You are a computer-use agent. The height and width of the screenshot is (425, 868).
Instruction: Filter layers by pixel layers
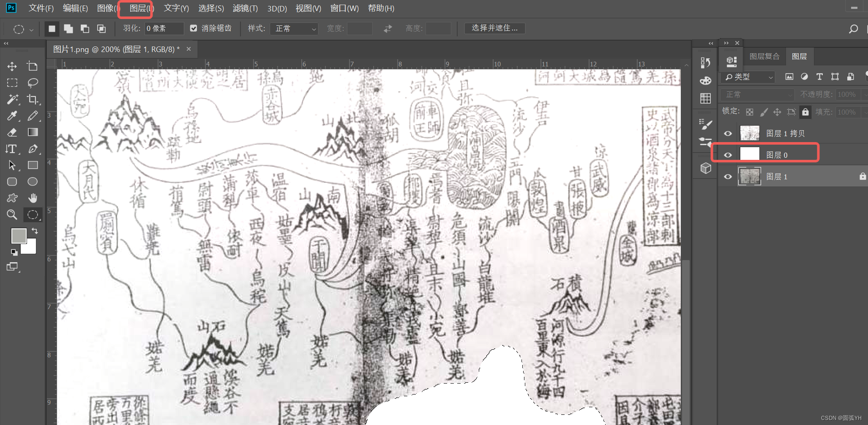click(x=789, y=77)
